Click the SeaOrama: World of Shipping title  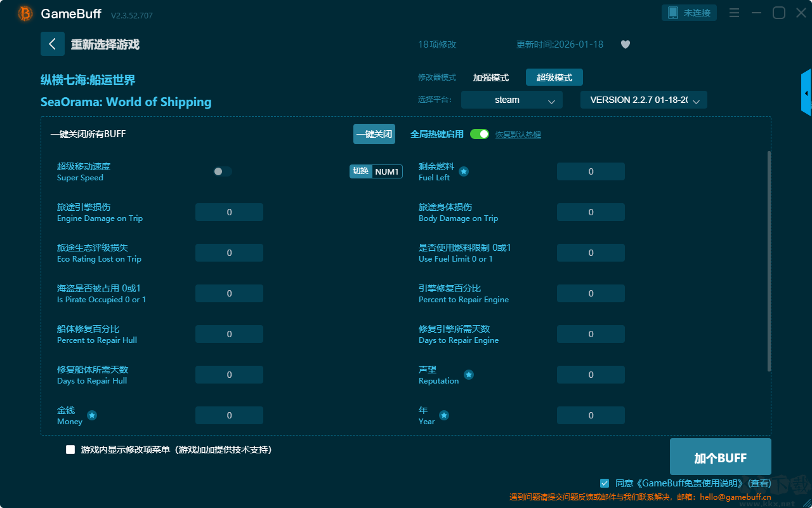pyautogui.click(x=126, y=102)
